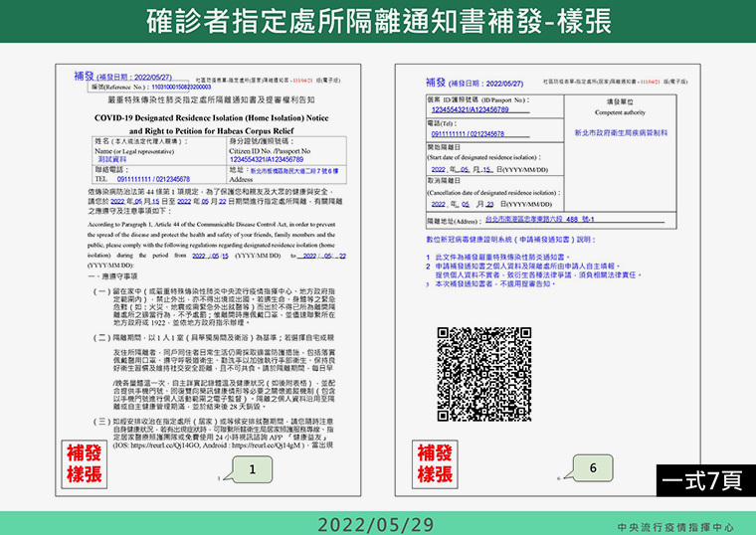Click the TEL phone number on the left page
Screen dimensions: 756x535
[153, 179]
